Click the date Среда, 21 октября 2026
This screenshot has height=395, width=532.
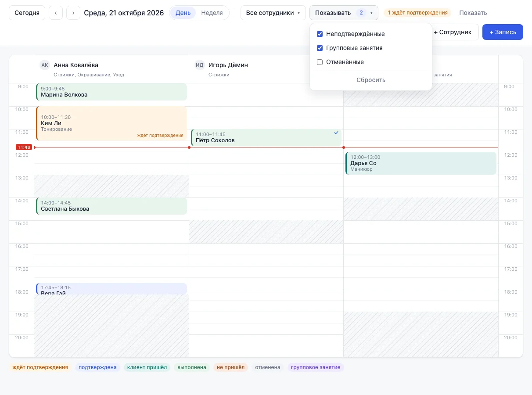pos(124,13)
